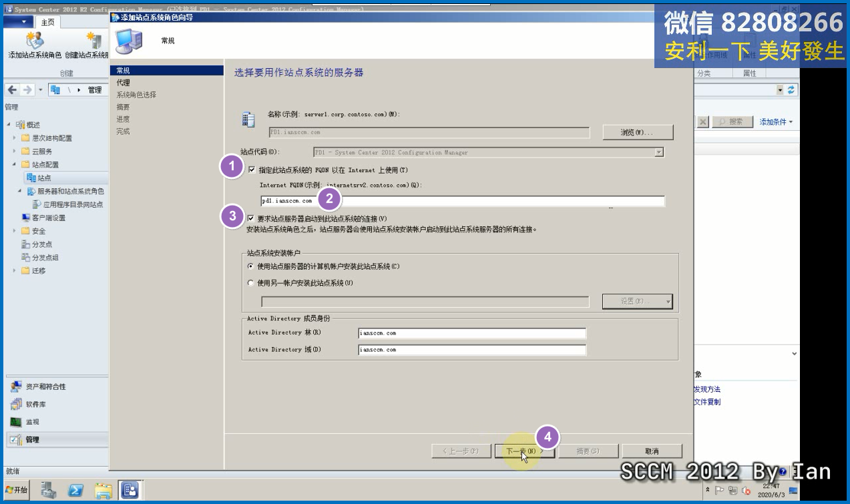The width and height of the screenshot is (850, 504).
Task: Collapse the 服务器和站点系统角色 node
Action: pyautogui.click(x=21, y=192)
